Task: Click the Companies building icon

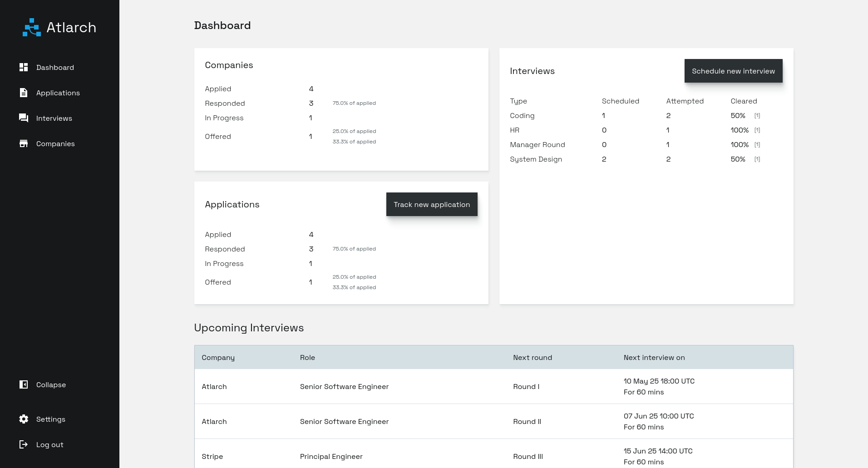Action: pyautogui.click(x=24, y=143)
